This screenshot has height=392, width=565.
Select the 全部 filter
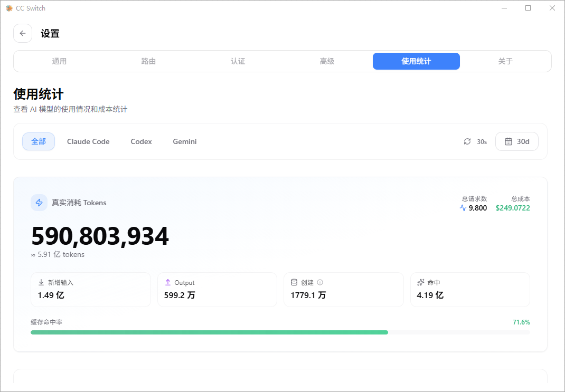pyautogui.click(x=39, y=141)
